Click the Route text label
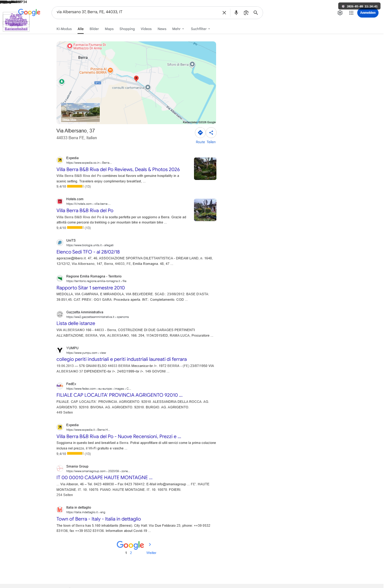 click(x=200, y=142)
